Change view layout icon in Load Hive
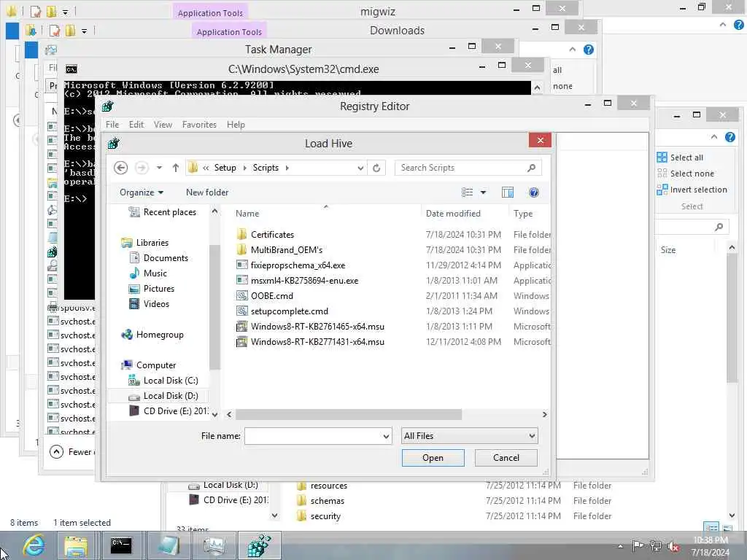This screenshot has height=560, width=747. click(x=468, y=192)
